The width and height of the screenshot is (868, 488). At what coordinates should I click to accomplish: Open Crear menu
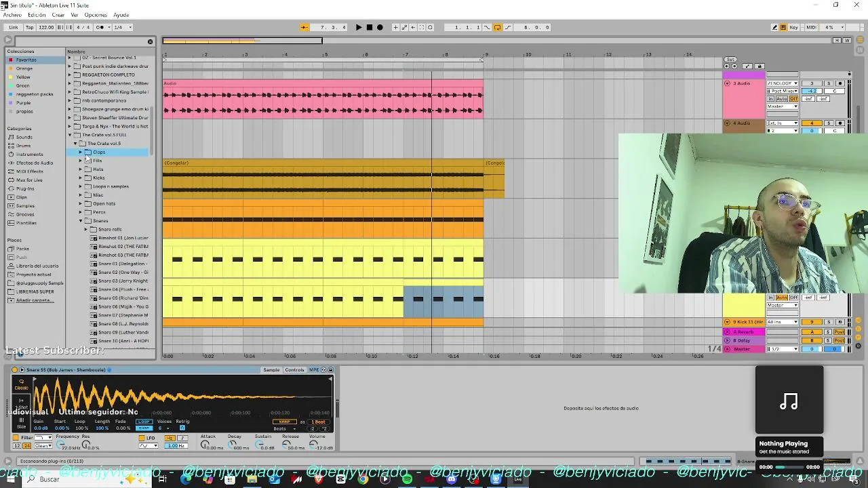[58, 15]
